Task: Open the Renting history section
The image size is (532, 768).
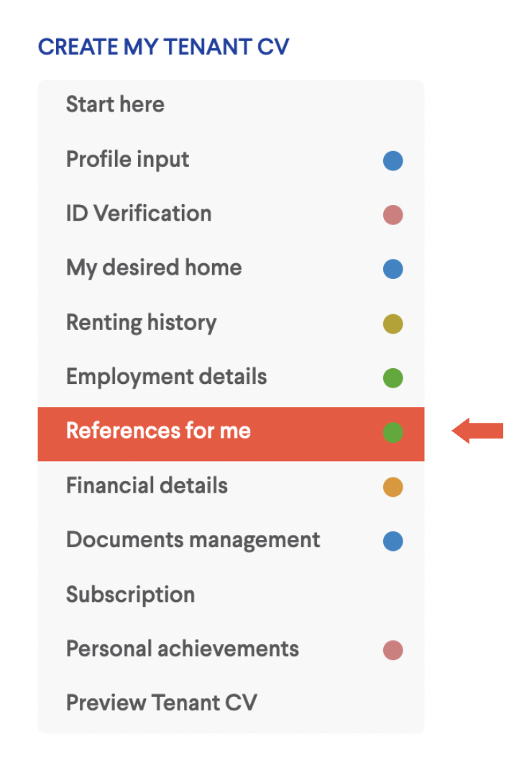Action: (x=231, y=323)
